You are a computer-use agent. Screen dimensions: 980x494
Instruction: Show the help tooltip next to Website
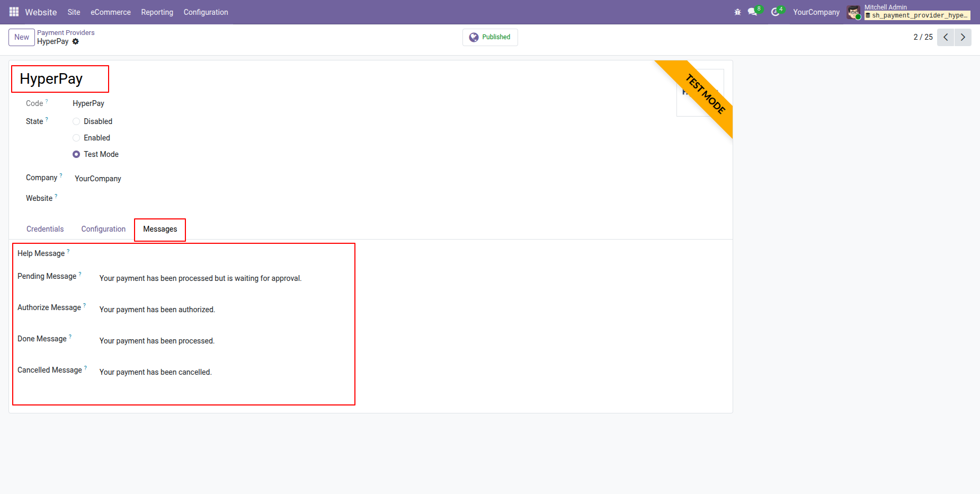pyautogui.click(x=56, y=196)
